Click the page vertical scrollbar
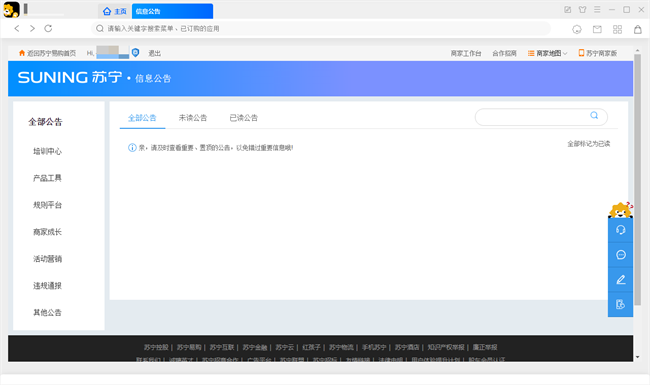Image resolution: width=650 pixels, height=385 pixels. coord(638,179)
